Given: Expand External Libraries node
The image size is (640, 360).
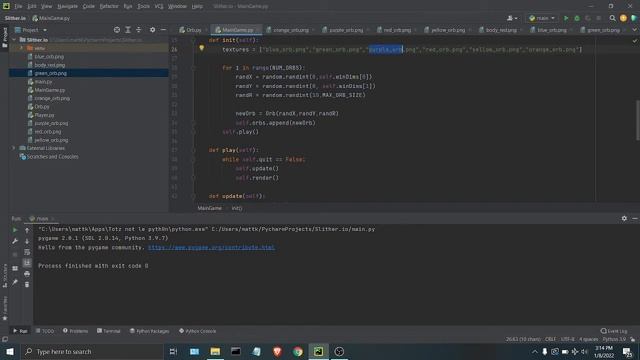Looking at the screenshot, I should coord(14,148).
